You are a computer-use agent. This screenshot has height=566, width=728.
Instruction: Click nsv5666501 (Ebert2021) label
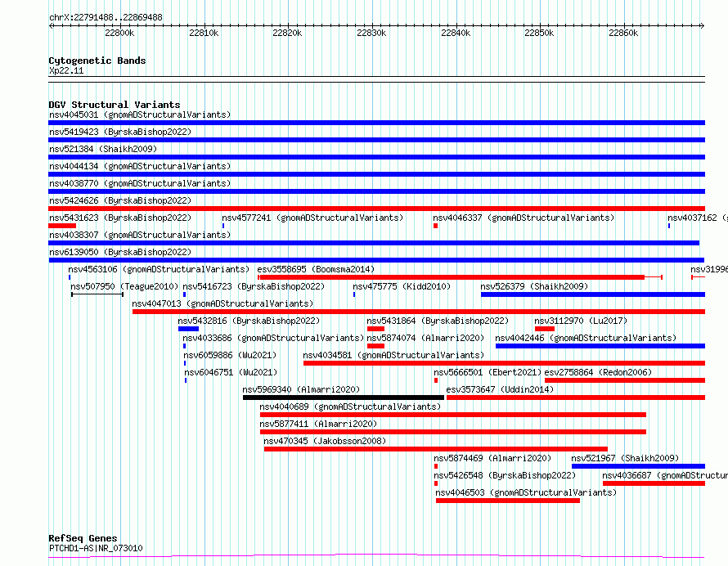(488, 372)
